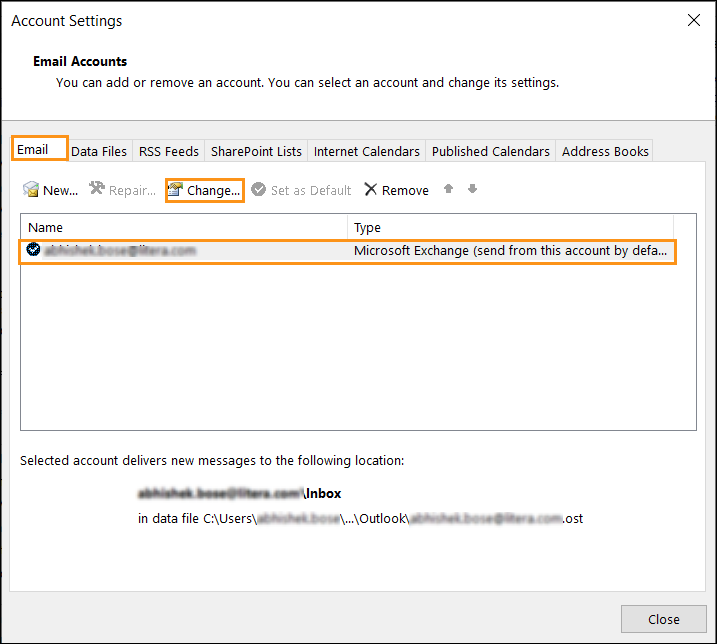The width and height of the screenshot is (717, 644).
Task: Open the Email tab
Action: [40, 149]
